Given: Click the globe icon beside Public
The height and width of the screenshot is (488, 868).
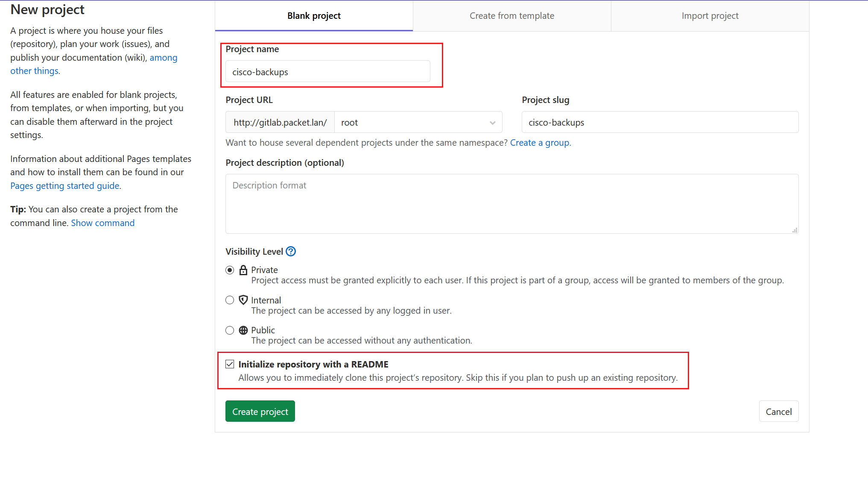Looking at the screenshot, I should coord(243,330).
